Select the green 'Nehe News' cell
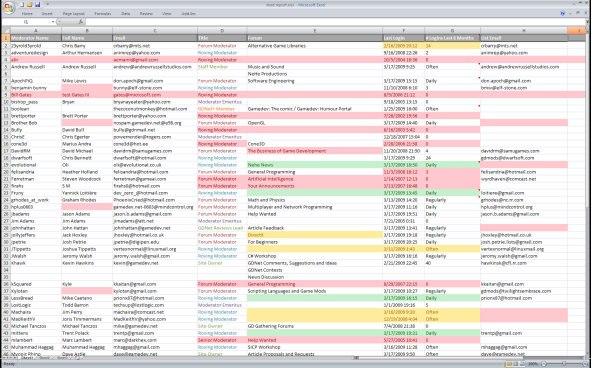The image size is (591, 368). (315, 165)
